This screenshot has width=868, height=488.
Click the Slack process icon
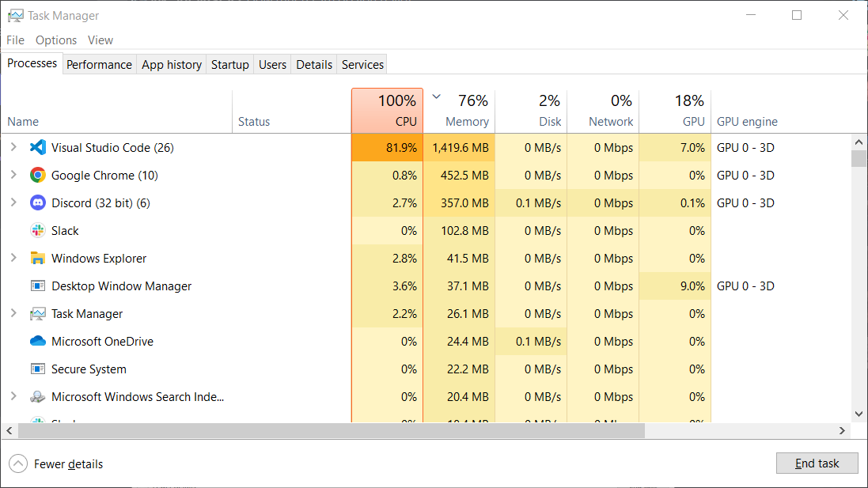pos(37,230)
